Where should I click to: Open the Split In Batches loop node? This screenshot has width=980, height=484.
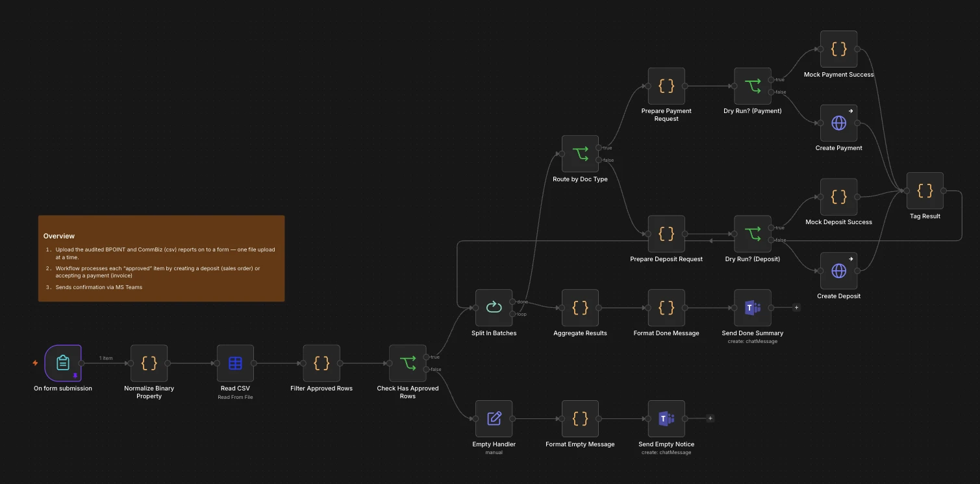(494, 308)
